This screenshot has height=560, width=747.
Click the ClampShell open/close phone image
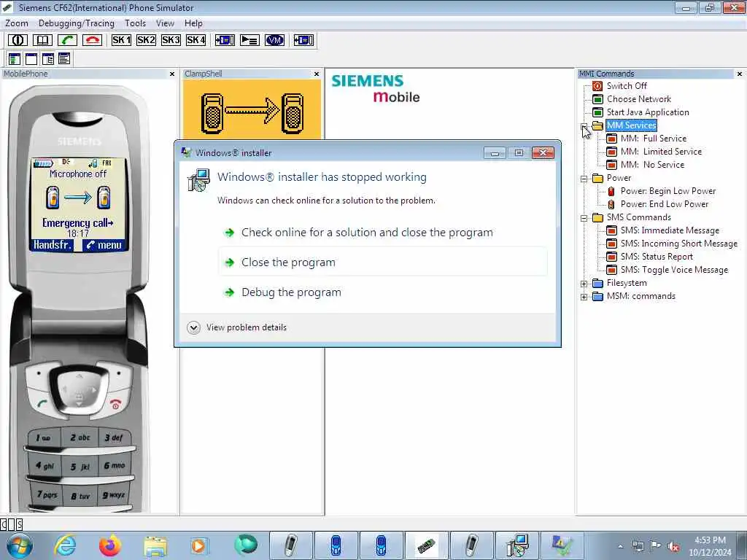tap(252, 112)
